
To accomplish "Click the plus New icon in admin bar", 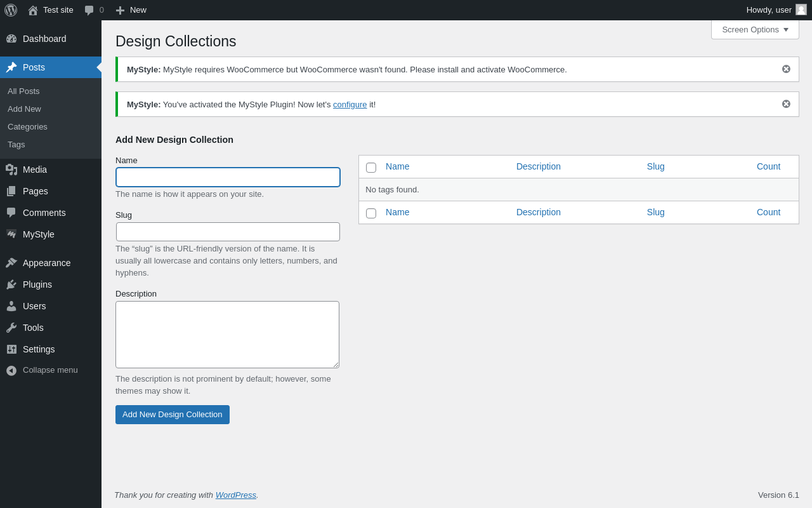I will pyautogui.click(x=120, y=10).
